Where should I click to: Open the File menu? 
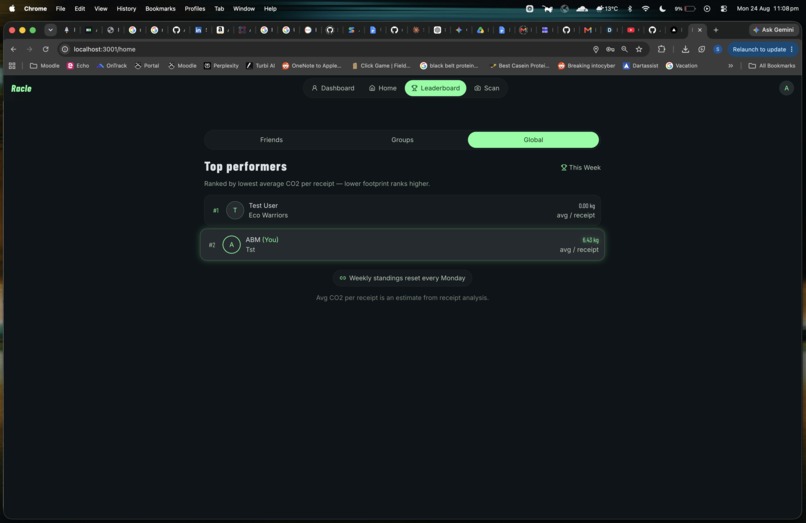pos(60,9)
